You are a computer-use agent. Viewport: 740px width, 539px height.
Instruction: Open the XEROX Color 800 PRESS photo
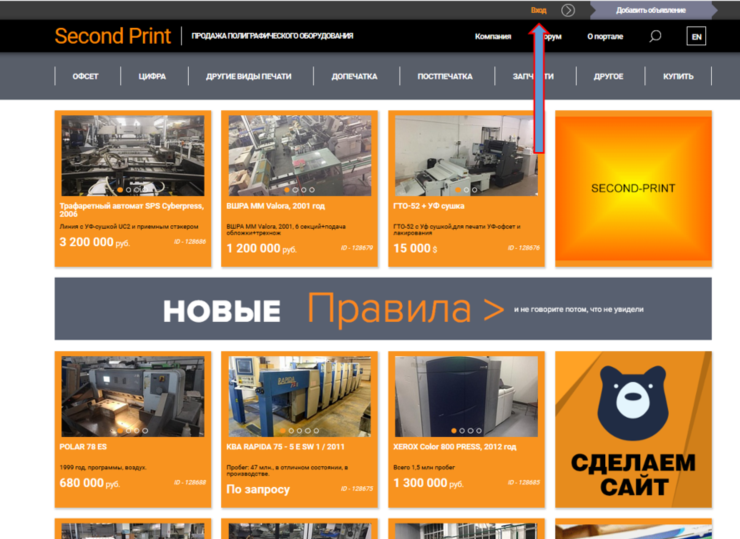466,395
